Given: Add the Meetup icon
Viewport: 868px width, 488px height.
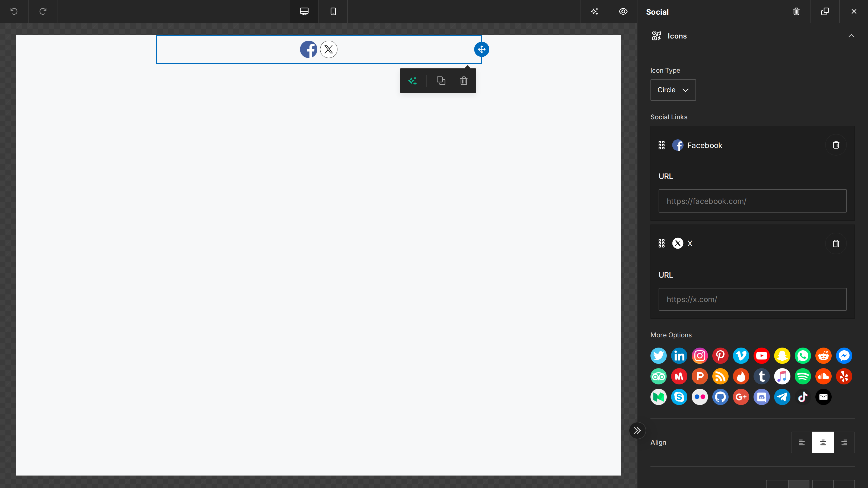Looking at the screenshot, I should click(679, 376).
